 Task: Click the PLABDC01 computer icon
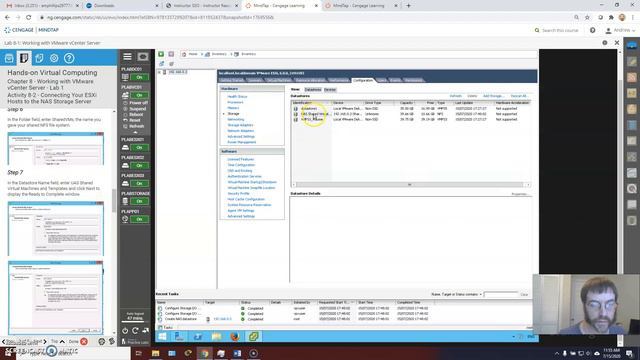click(x=125, y=77)
